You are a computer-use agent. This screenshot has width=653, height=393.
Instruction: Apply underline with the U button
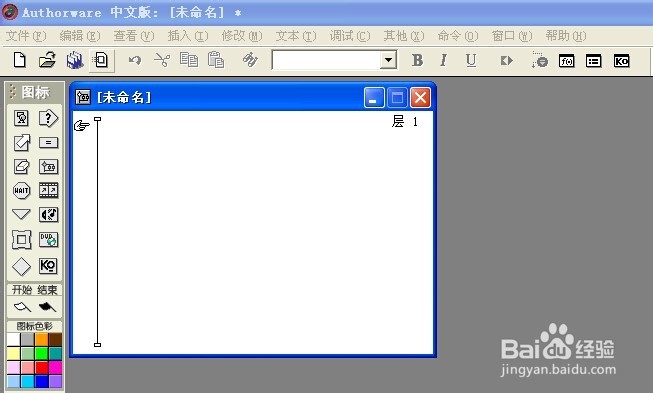point(471,61)
